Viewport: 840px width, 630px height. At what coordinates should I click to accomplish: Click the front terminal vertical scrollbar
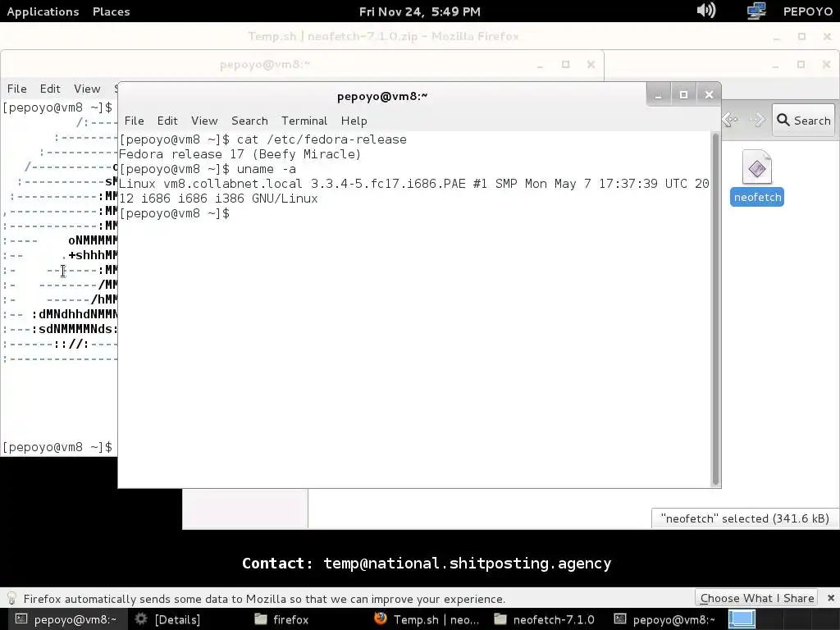point(715,309)
